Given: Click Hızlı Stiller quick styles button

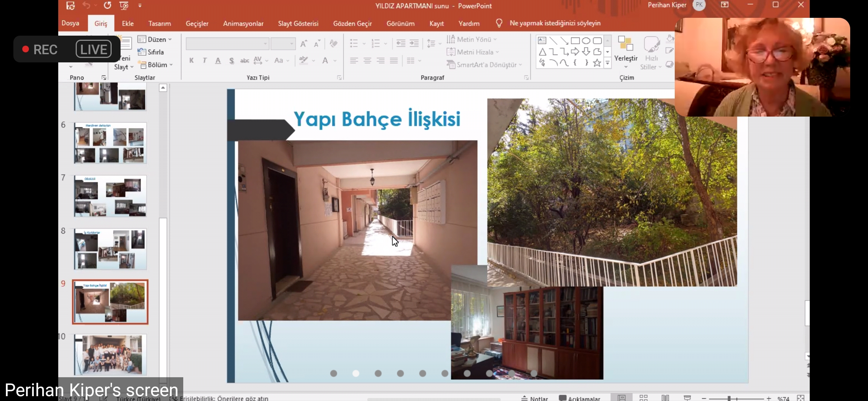Looking at the screenshot, I should click(x=651, y=52).
